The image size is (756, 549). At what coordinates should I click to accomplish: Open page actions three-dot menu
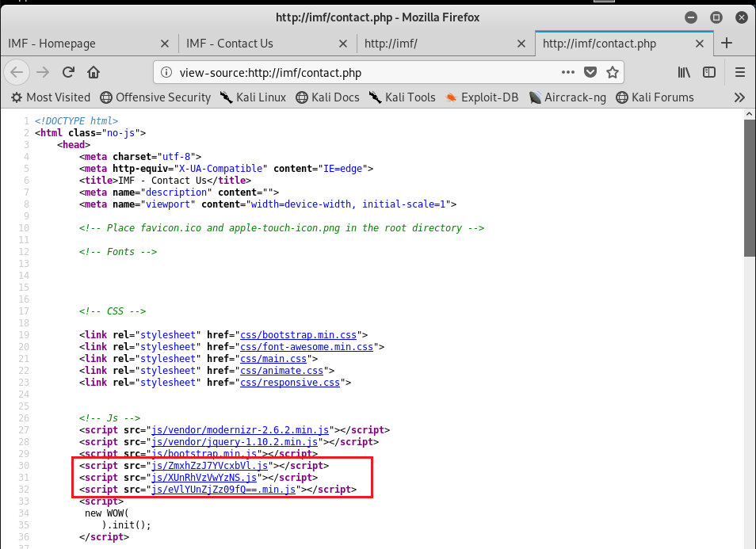point(568,72)
